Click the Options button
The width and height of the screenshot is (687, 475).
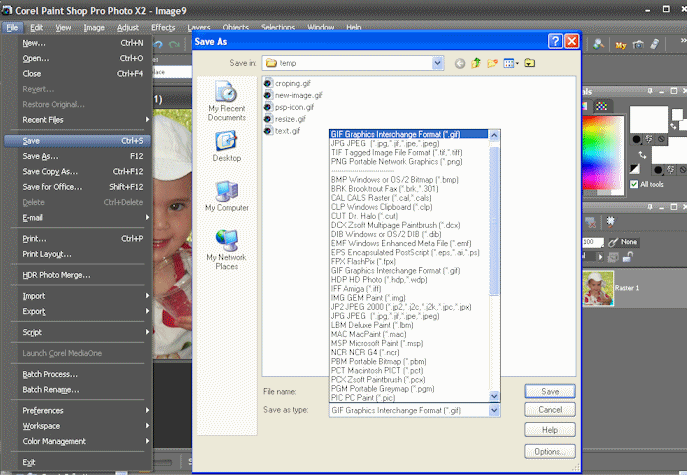tap(550, 451)
